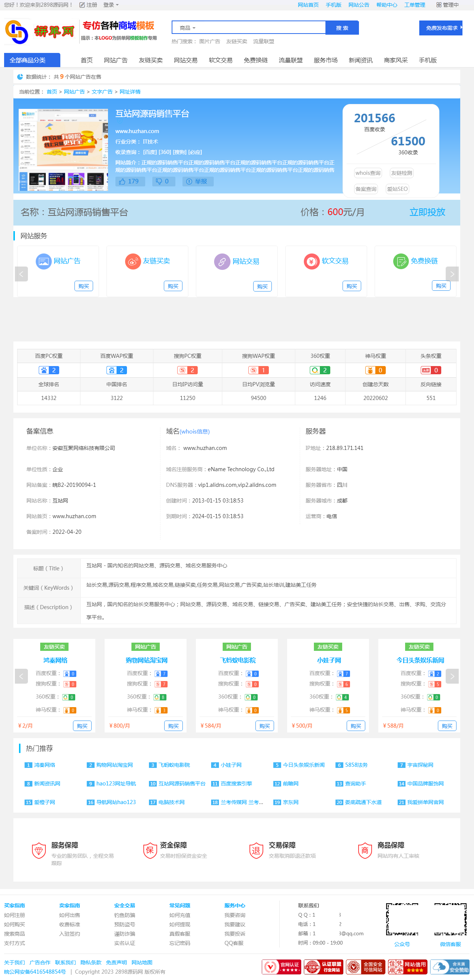This screenshot has width=474, height=980.
Task: Expand the 全部商品分类 category menu
Action: [x=32, y=60]
